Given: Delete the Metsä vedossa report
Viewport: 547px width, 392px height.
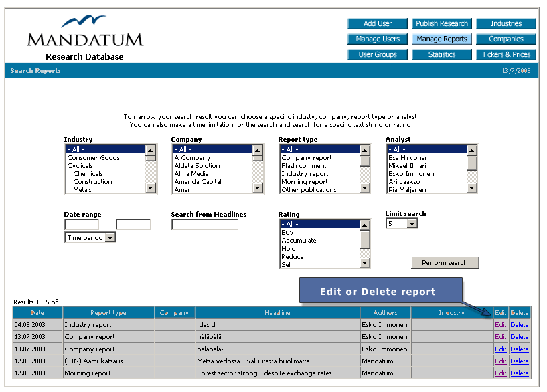Looking at the screenshot, I should [x=520, y=361].
